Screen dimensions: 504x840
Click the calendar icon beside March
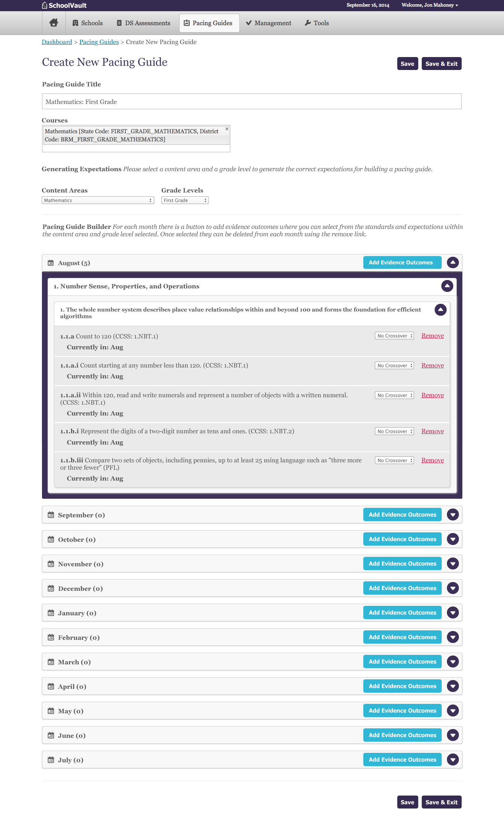click(x=51, y=662)
